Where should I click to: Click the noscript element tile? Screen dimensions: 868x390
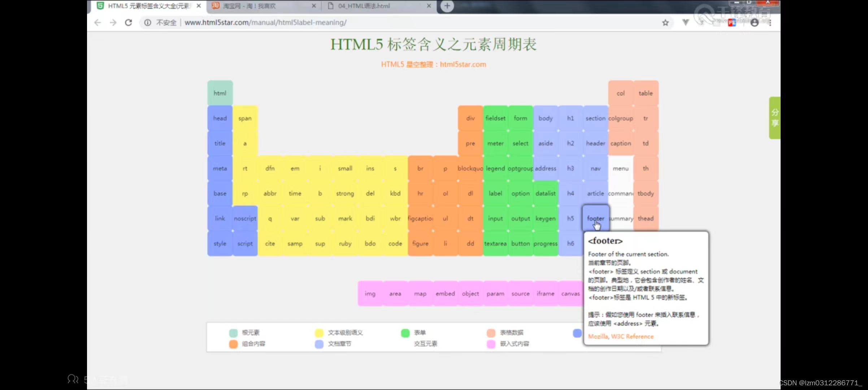click(x=245, y=218)
